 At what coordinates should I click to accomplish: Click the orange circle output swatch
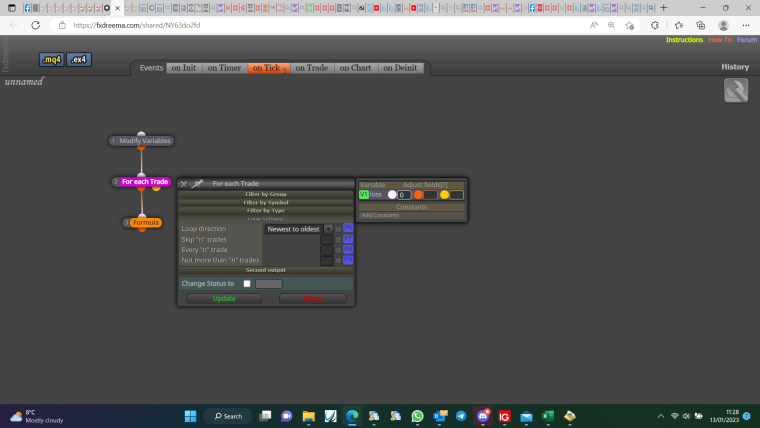(418, 195)
